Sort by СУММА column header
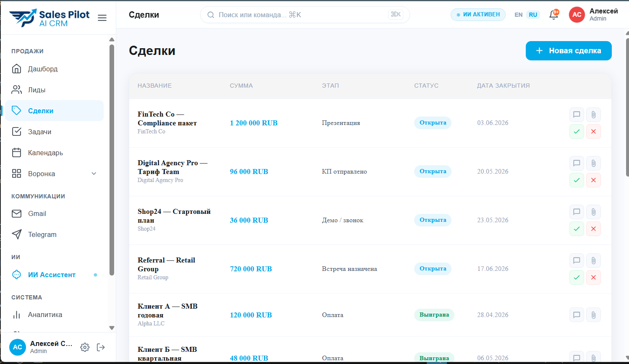Screen dimensions: 629x364 241,86
